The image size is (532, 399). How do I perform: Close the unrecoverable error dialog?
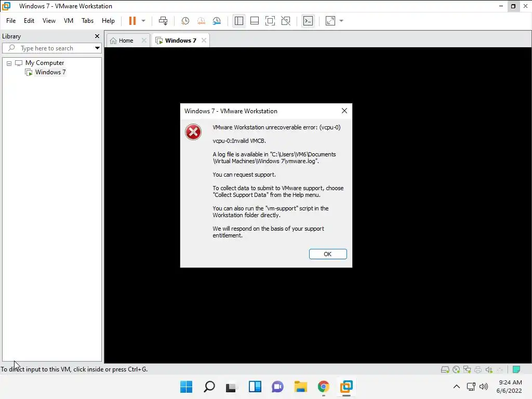click(344, 111)
